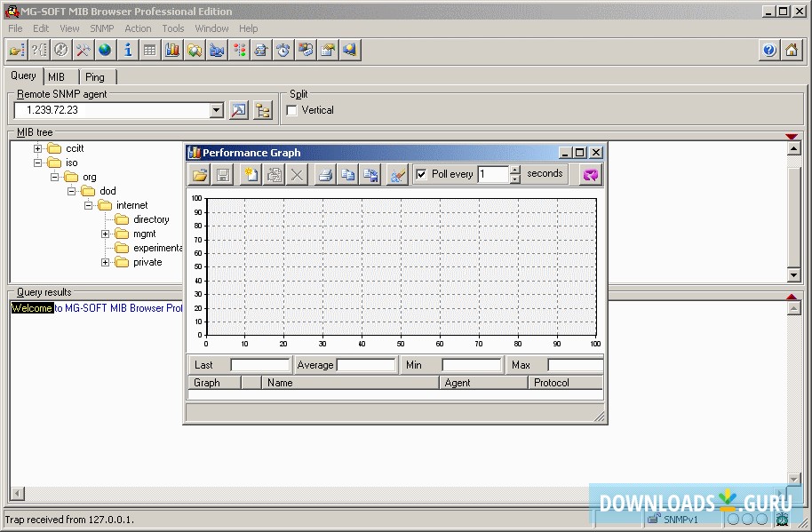Screen dimensions: 812x532
Task: Open the Tools menu
Action: (x=173, y=28)
